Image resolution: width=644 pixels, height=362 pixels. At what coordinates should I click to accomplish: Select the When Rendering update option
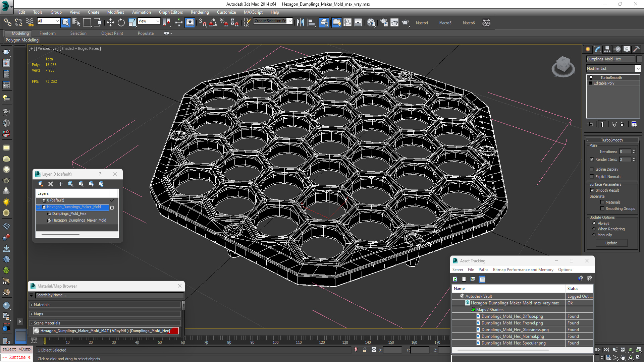click(594, 229)
